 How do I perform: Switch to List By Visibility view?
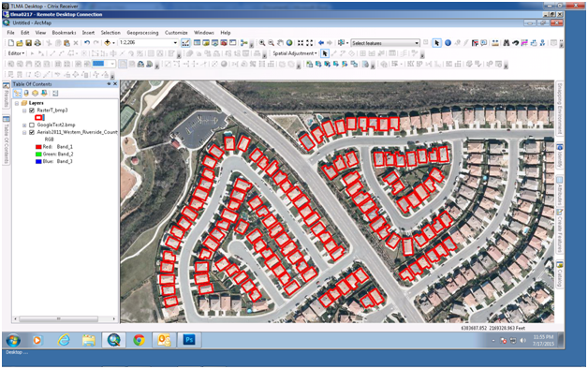click(36, 94)
